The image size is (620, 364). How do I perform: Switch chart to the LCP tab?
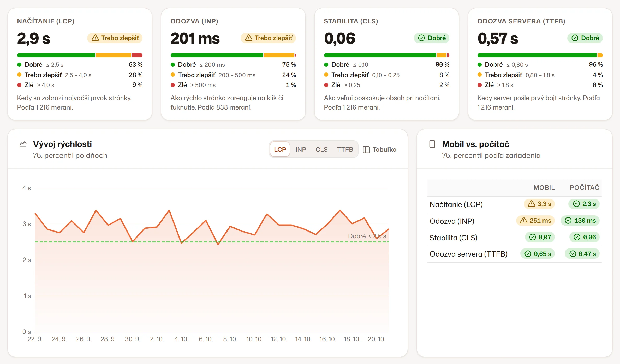[280, 149]
